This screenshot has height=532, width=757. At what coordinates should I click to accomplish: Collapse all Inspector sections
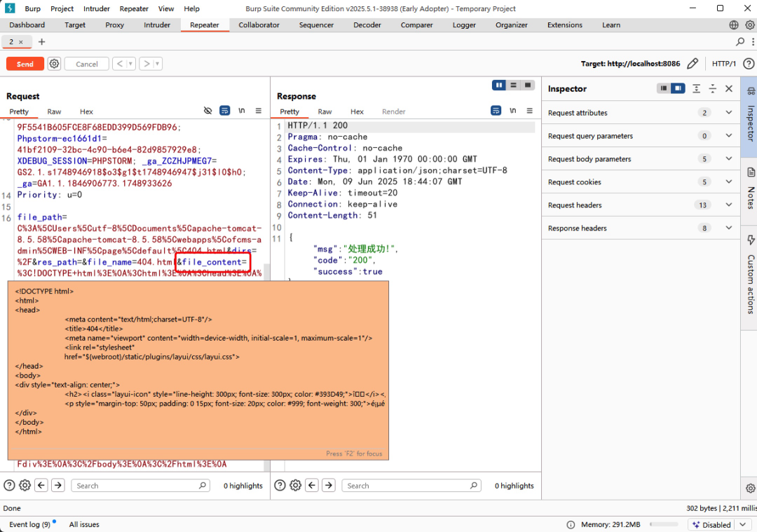713,88
